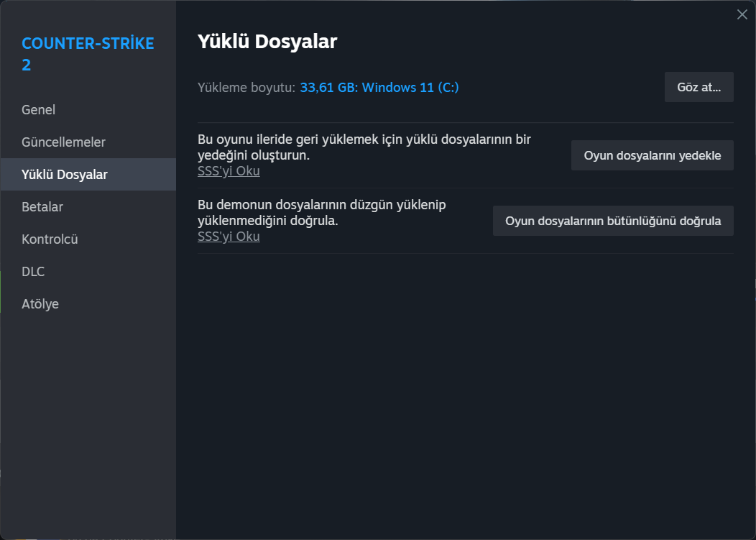Switch to the Güncellemeler section
Image resolution: width=756 pixels, height=540 pixels.
pyautogui.click(x=88, y=142)
